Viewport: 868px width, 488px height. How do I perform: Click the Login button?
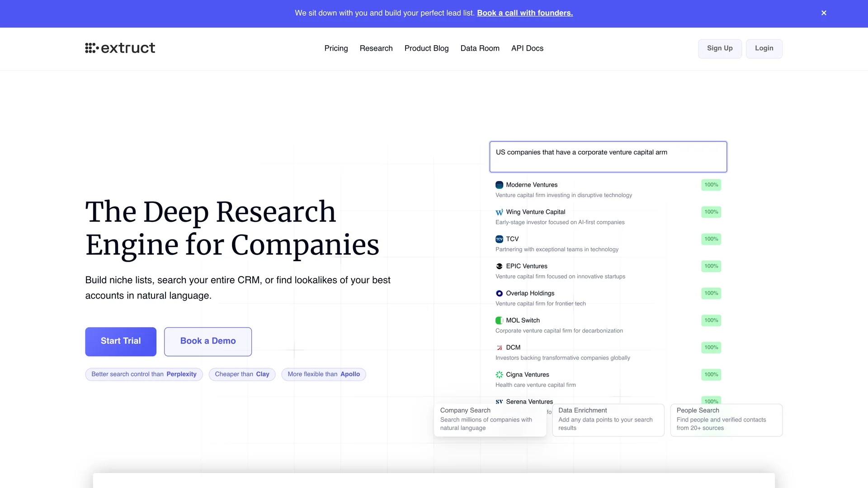pyautogui.click(x=764, y=48)
